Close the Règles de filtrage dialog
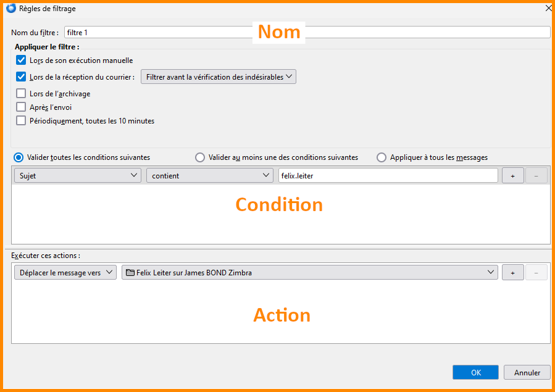555x392 pixels. [548, 9]
